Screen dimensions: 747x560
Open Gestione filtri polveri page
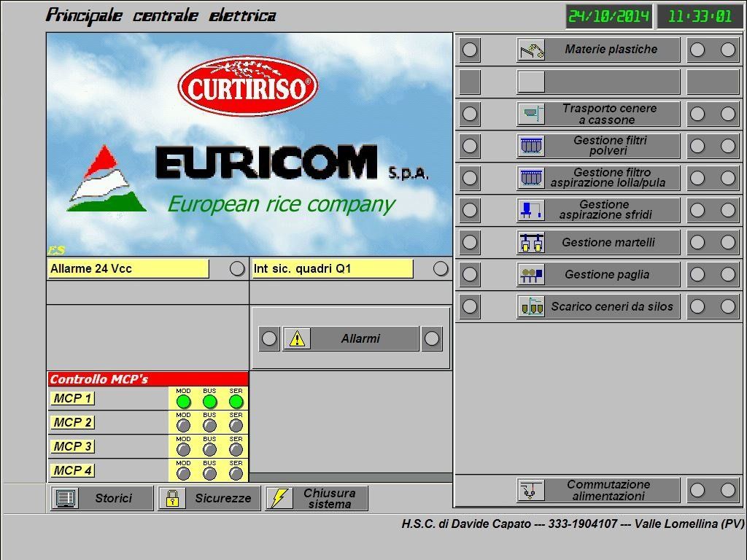(x=598, y=146)
